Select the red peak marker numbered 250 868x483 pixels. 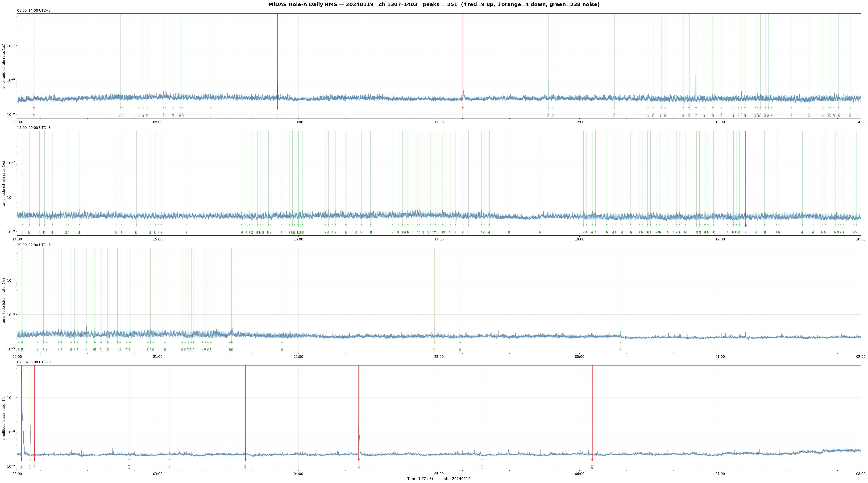pos(592,459)
